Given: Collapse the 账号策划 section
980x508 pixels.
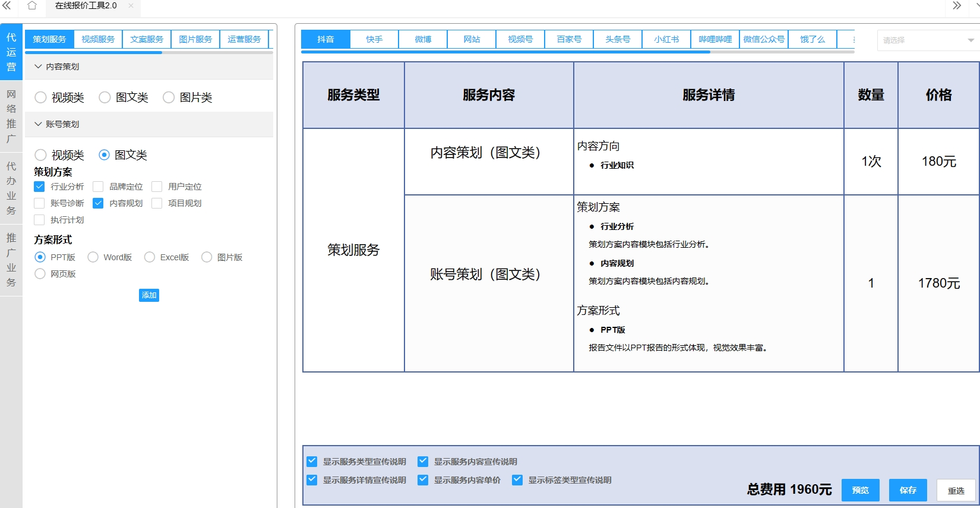Looking at the screenshot, I should tap(39, 124).
